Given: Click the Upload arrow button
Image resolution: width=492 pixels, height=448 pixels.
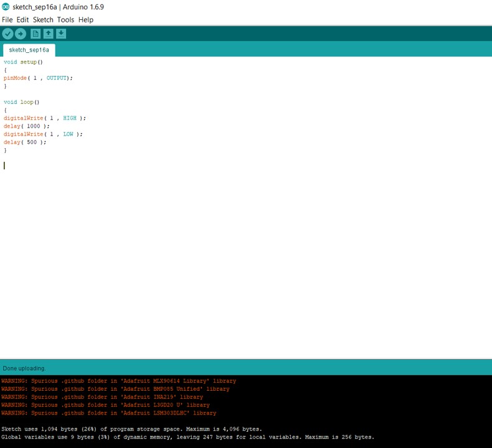Looking at the screenshot, I should (21, 34).
